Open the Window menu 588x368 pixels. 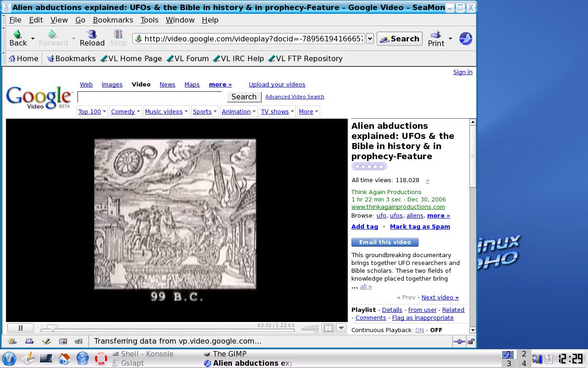click(180, 20)
